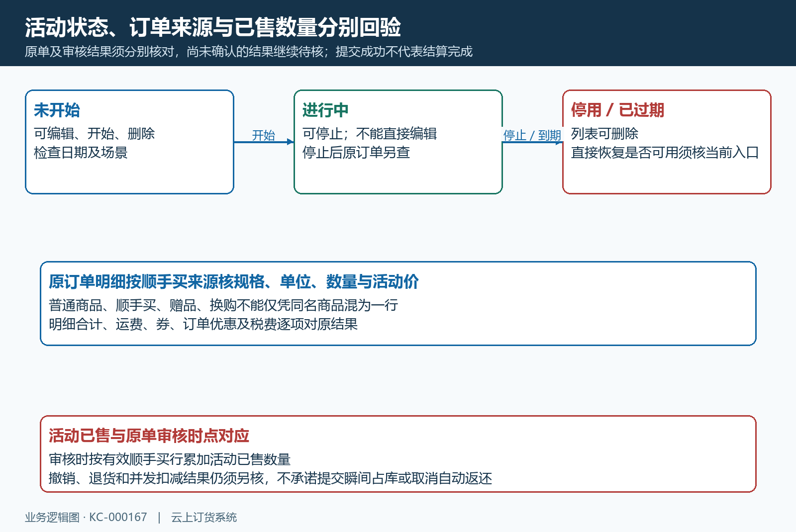Click the footer text 云上订货系统
This screenshot has width=796, height=532.
(204, 518)
